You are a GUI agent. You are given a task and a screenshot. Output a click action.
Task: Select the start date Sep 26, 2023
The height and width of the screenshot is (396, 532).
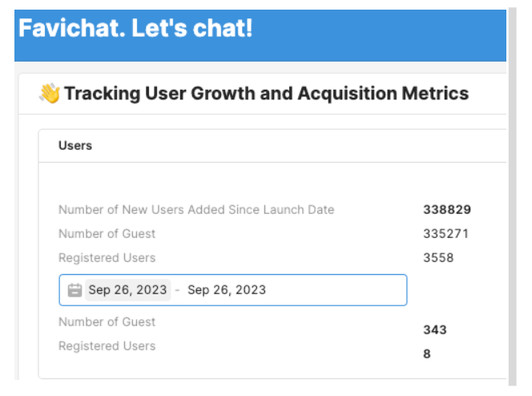(x=127, y=290)
